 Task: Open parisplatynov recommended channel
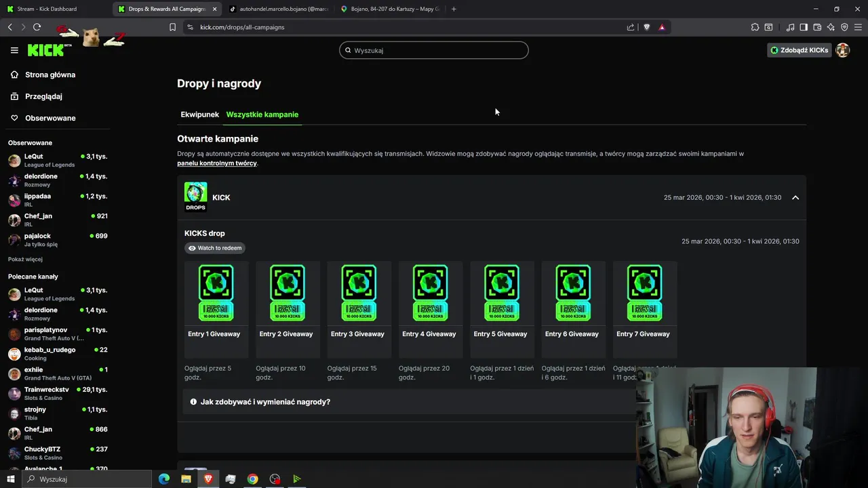pyautogui.click(x=58, y=333)
